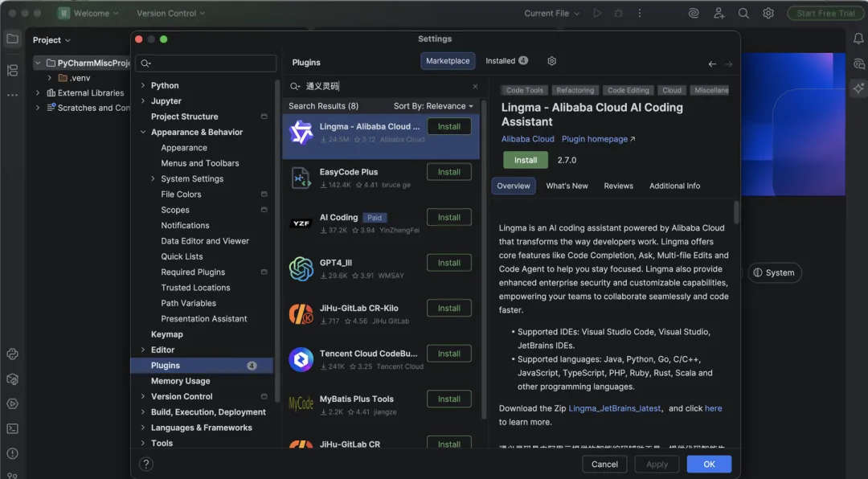
Task: Click the Debug bug icon
Action: [618, 13]
